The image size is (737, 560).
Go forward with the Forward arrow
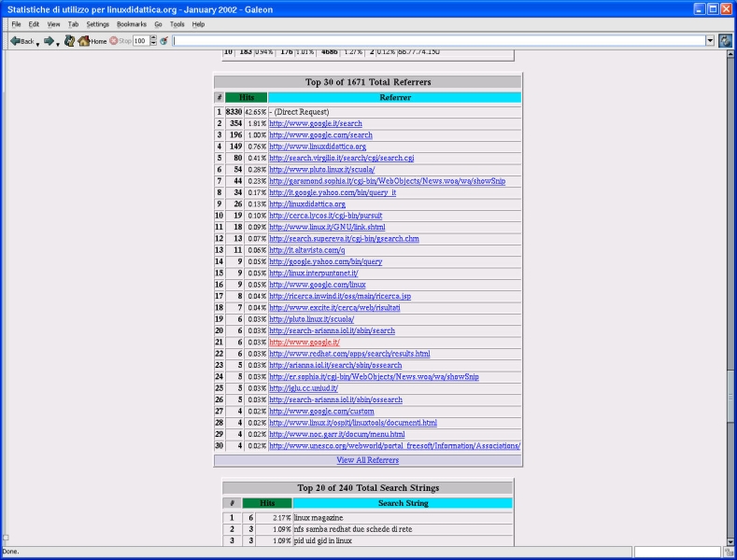(49, 41)
